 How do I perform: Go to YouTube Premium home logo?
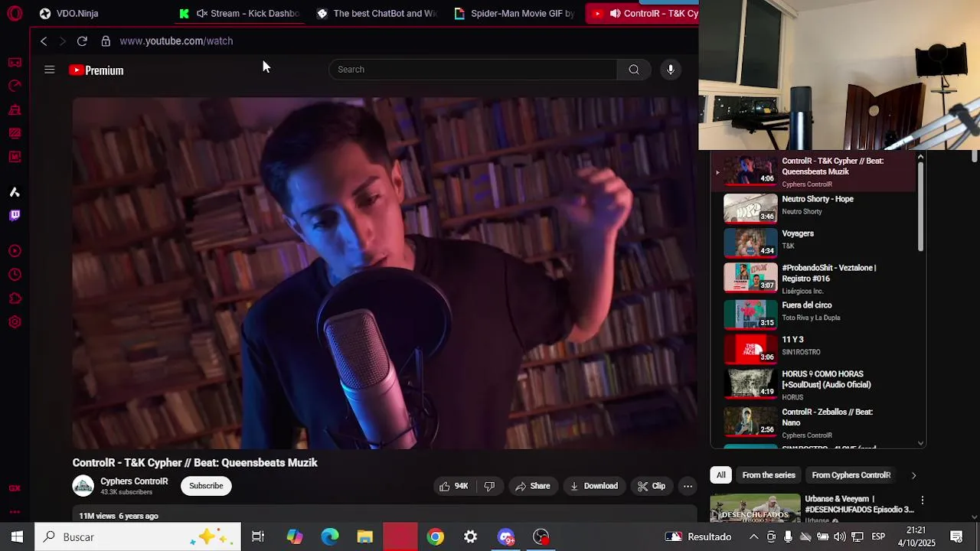point(96,70)
